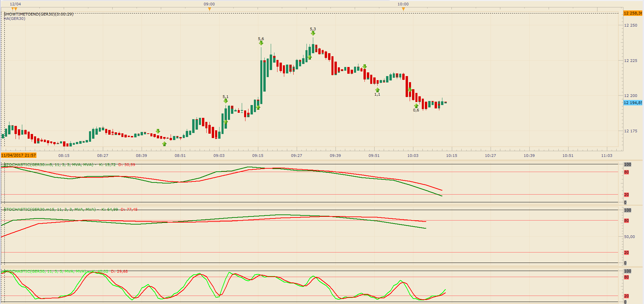644x304 pixels.
Task: Click the 09:15 label on time axis
Action: coord(258,156)
